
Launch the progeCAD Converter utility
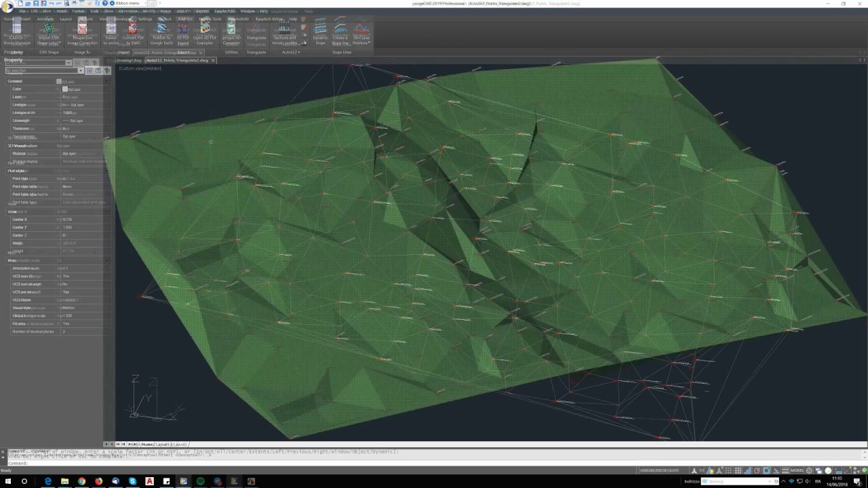[x=231, y=34]
